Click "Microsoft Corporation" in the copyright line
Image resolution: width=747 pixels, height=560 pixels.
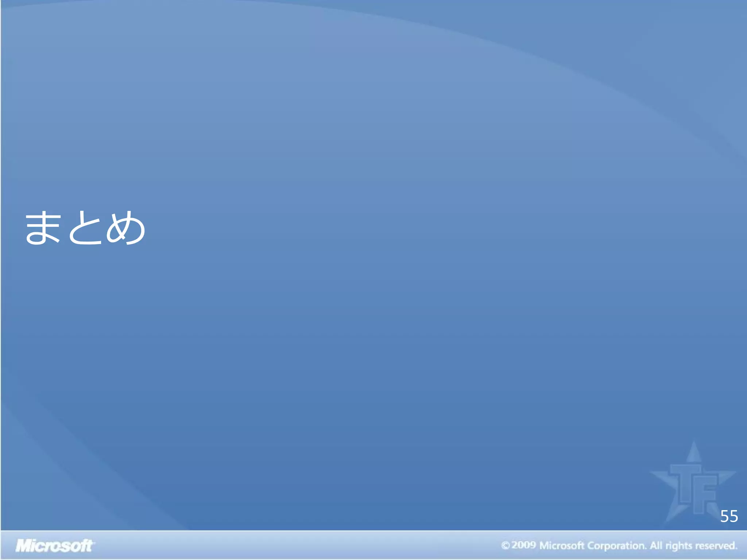(x=593, y=546)
